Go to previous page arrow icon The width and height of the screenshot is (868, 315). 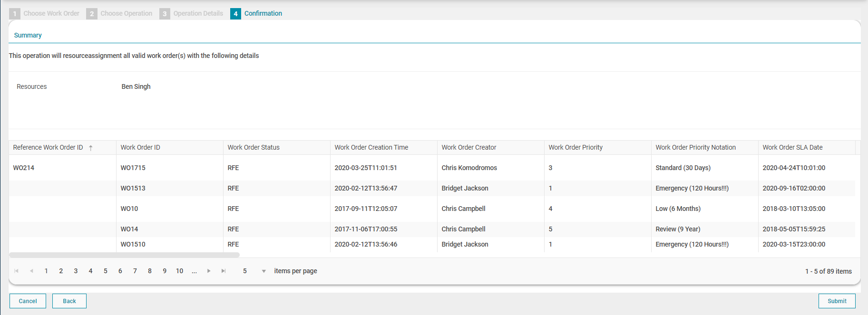click(x=31, y=271)
